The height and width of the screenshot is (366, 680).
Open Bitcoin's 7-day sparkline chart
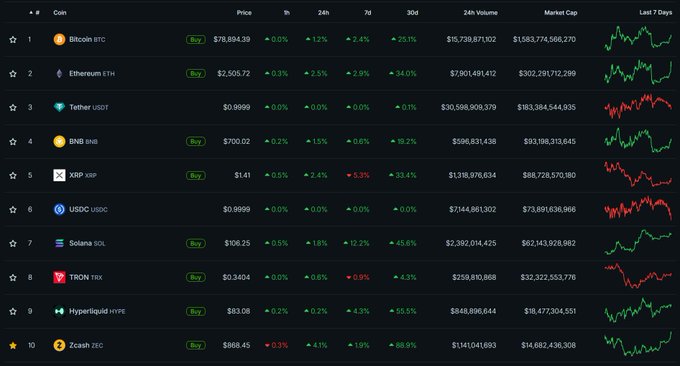coord(638,39)
